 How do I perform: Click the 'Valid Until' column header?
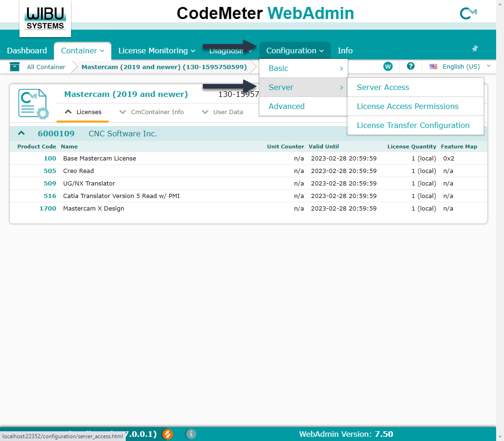point(323,147)
